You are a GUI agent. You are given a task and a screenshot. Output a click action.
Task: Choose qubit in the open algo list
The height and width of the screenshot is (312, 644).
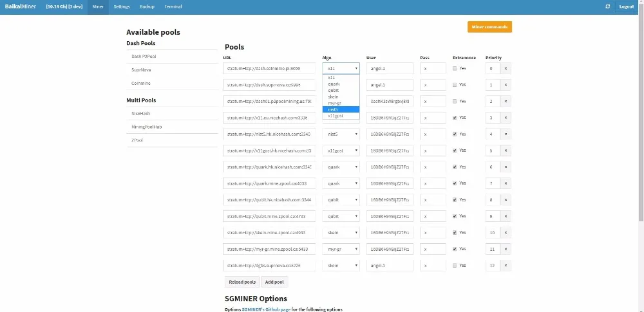[341, 90]
